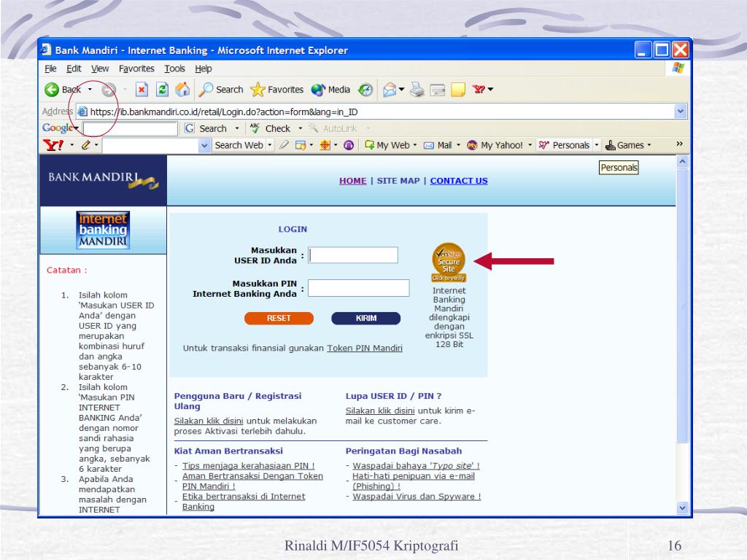Screen dimensions: 747x560
Task: Click the Mail envelope icon in the toolbar
Action: [390, 90]
